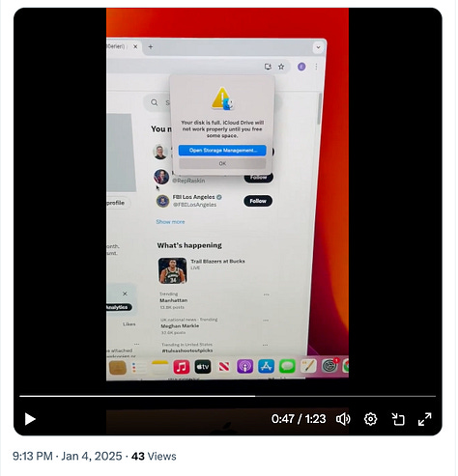The height and width of the screenshot is (476, 458).
Task: Play the paused video
Action: click(30, 419)
